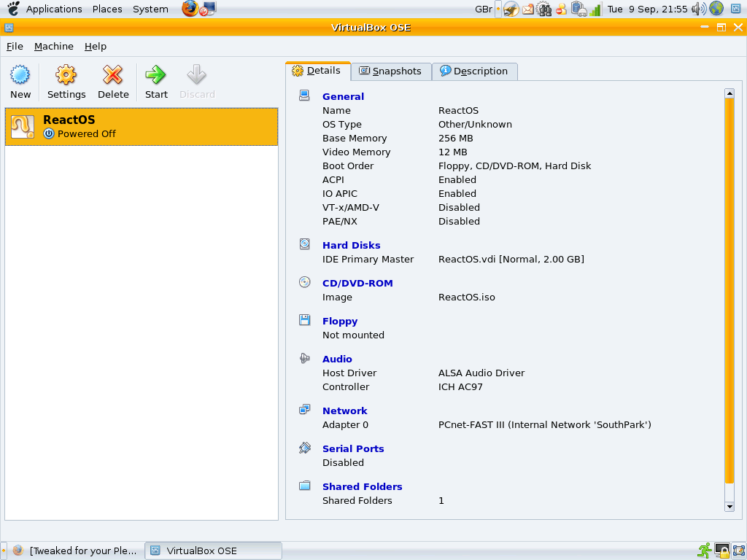Open the Description tab

point(474,71)
